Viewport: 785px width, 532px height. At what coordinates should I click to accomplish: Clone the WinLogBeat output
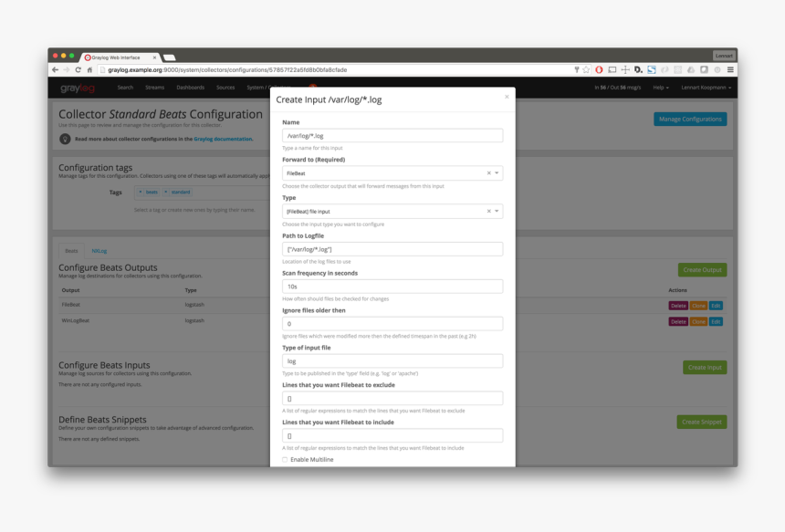click(x=698, y=322)
